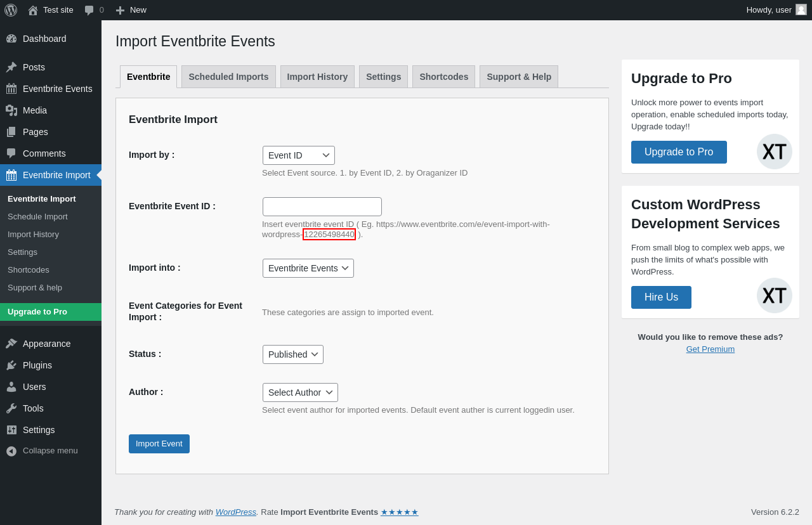The image size is (812, 525).
Task: Click the Hire Us button
Action: [661, 297]
